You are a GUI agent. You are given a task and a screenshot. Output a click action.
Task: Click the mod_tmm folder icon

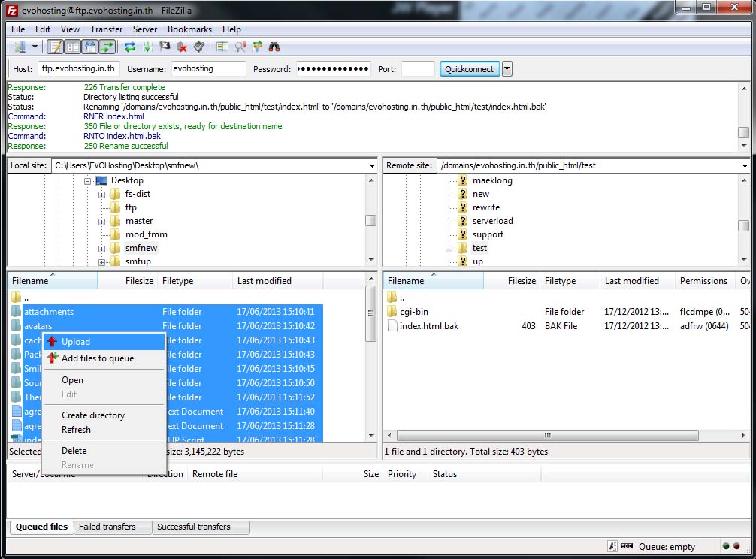click(x=115, y=234)
